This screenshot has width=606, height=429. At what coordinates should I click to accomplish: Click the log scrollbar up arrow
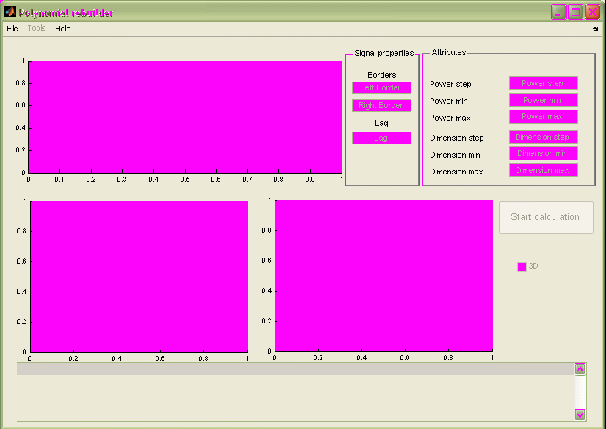click(x=579, y=369)
